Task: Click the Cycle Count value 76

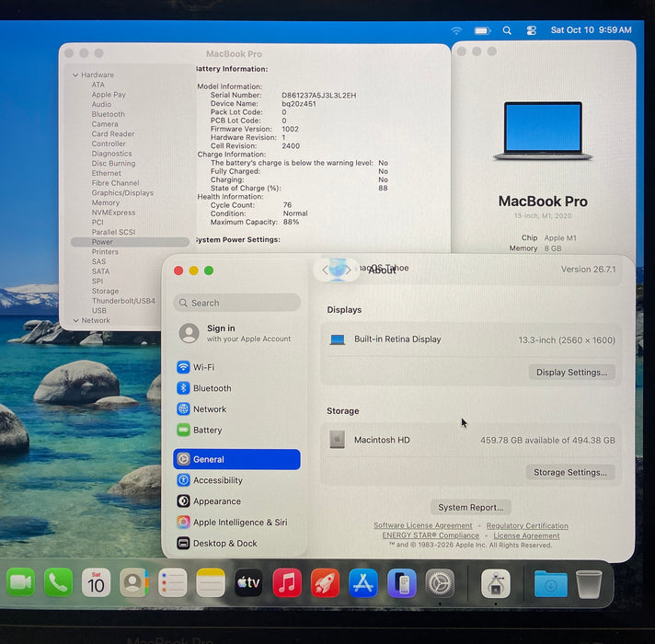Action: click(x=287, y=205)
